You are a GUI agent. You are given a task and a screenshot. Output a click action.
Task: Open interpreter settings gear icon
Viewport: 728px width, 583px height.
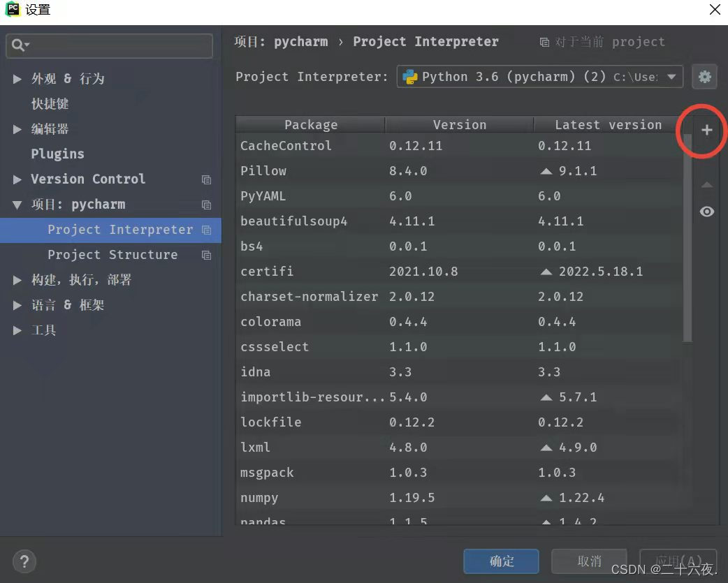704,77
